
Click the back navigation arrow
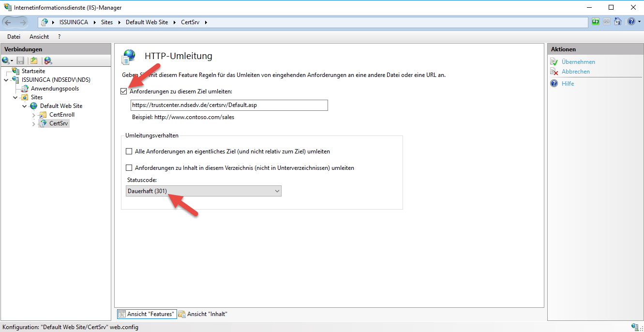8,22
